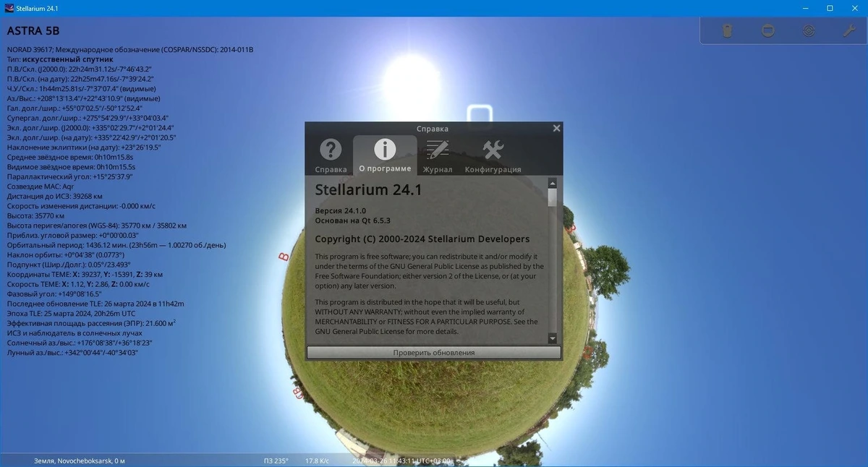Click the field of view ПЗ 235° value
Image resolution: width=868 pixels, height=467 pixels.
(276, 460)
